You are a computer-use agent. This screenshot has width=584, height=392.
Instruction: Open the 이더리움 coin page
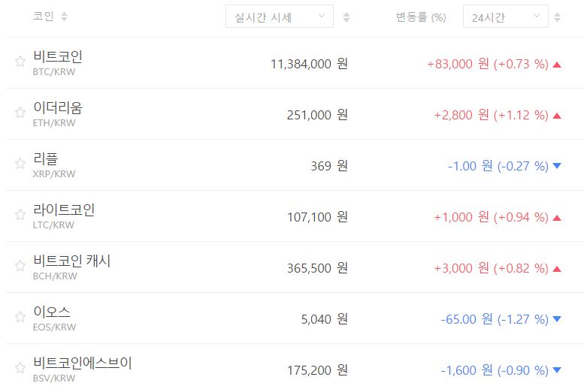58,107
